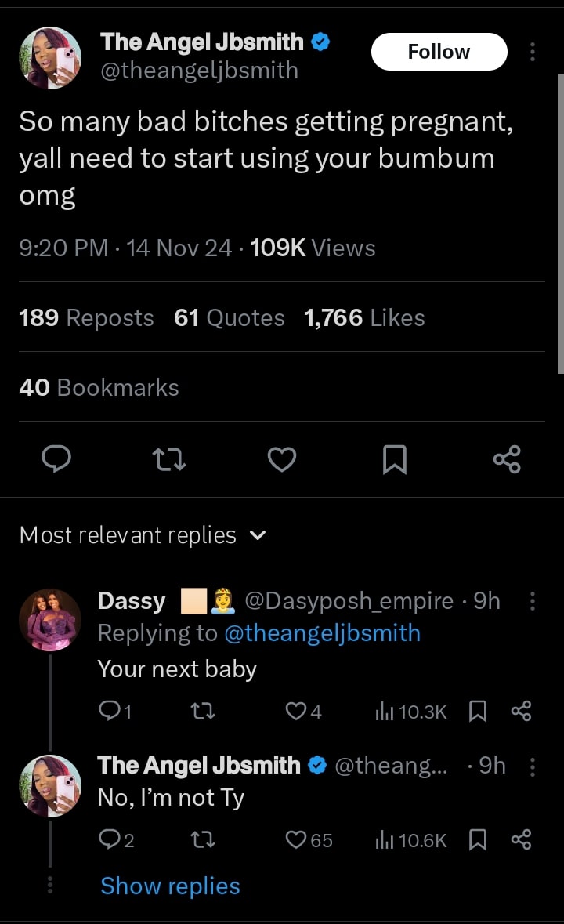
Task: Share the main tweet
Action: pyautogui.click(x=507, y=459)
